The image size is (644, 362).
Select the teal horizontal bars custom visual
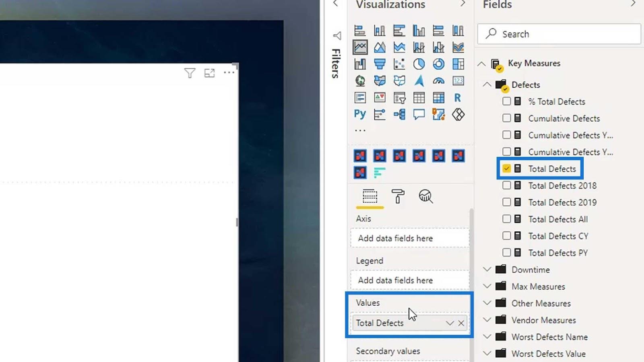pyautogui.click(x=380, y=173)
